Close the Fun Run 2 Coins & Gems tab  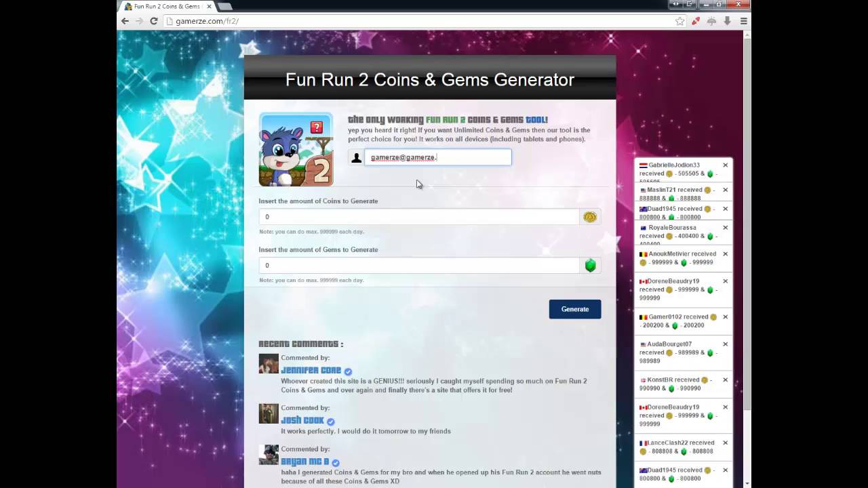[209, 6]
